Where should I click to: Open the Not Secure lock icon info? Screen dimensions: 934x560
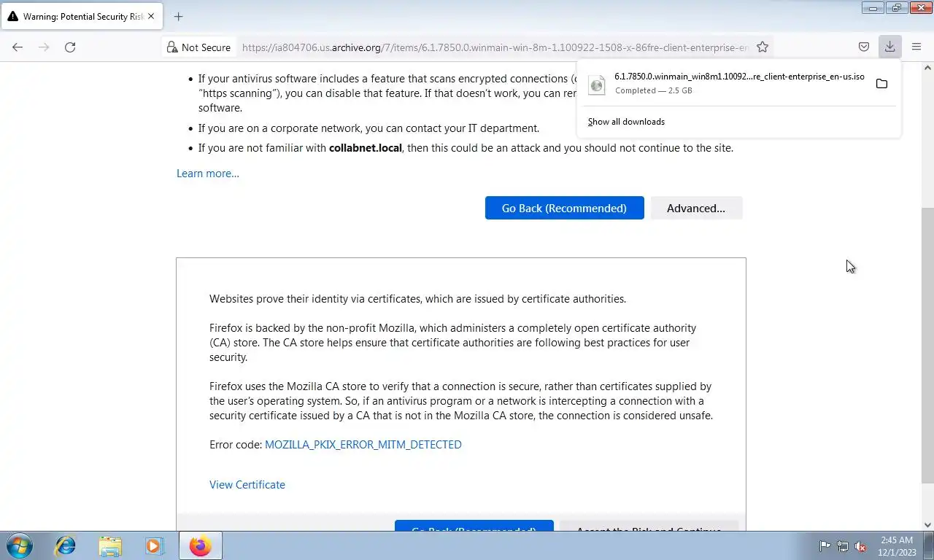coord(198,47)
